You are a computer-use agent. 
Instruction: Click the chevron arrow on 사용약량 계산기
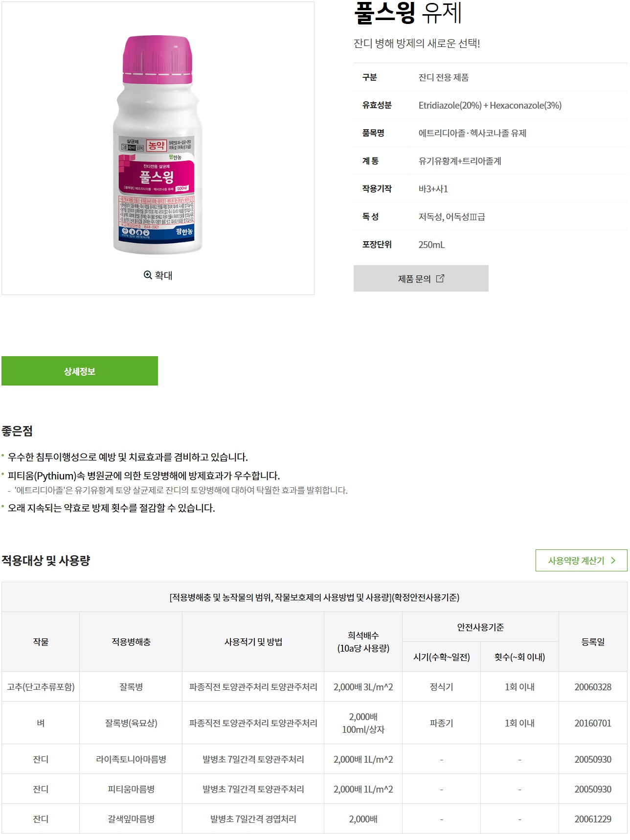coord(613,561)
